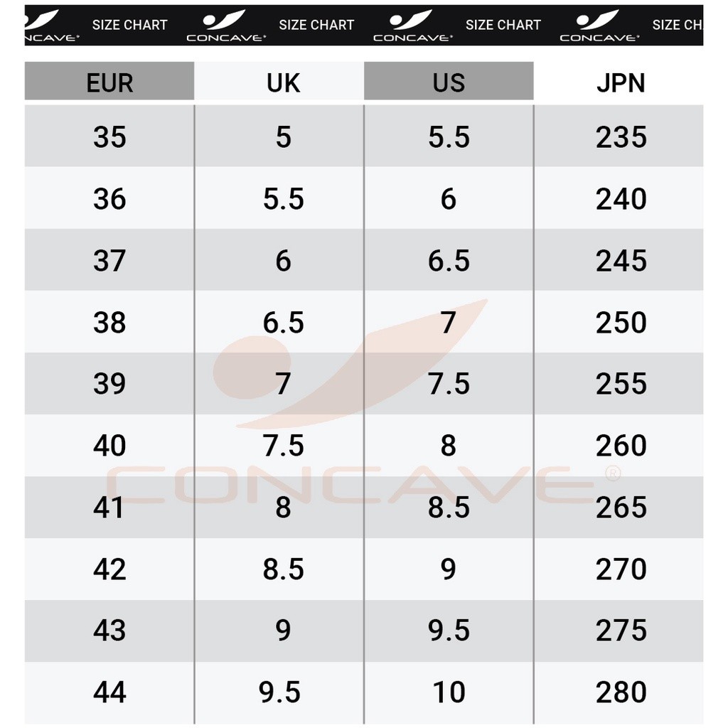Click the partially cropped leftmost Concave logo

[51, 26]
